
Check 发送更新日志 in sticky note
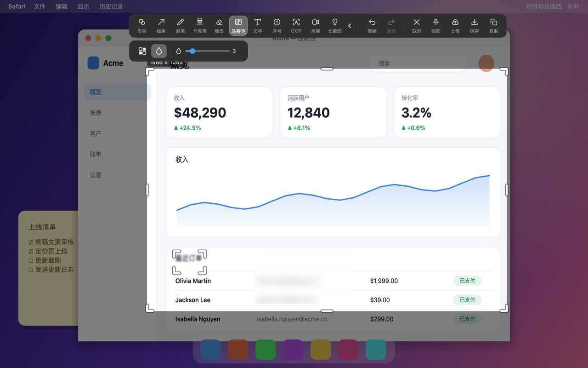(x=31, y=270)
